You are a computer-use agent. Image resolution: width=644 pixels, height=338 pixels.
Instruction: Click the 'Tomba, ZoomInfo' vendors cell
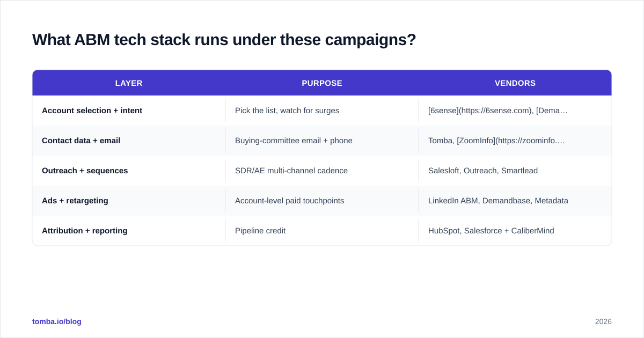coord(515,141)
